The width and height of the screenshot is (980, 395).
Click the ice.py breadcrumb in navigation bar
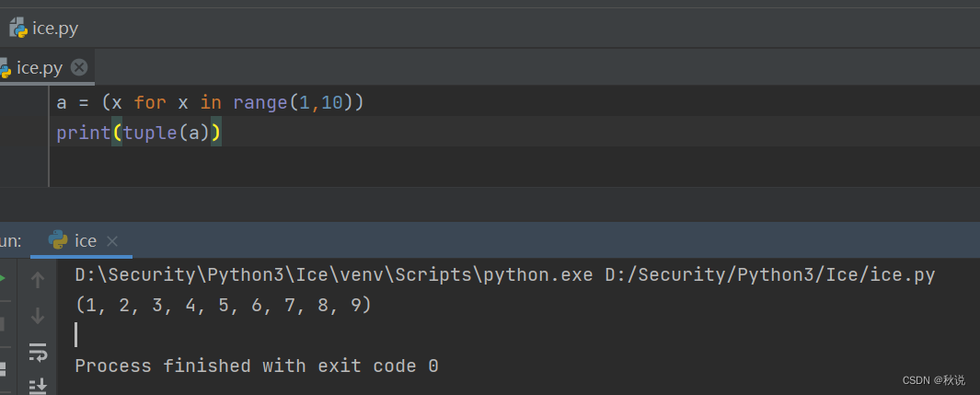point(44,29)
